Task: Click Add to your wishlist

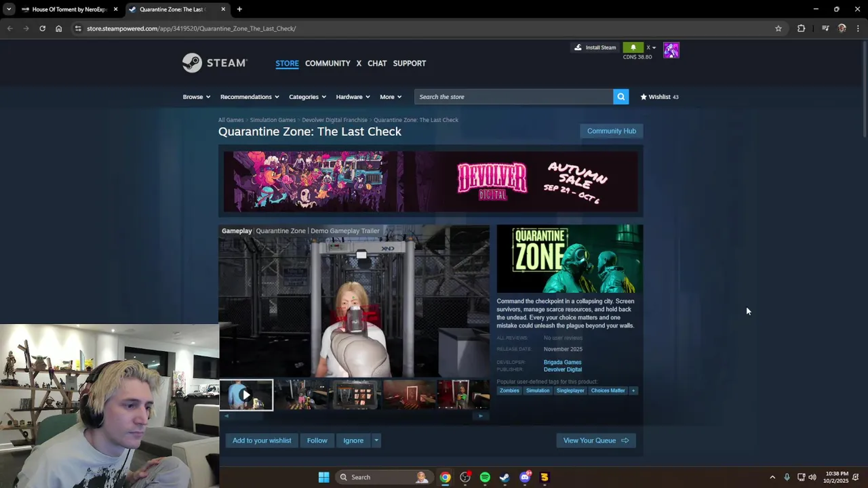Action: 262,441
